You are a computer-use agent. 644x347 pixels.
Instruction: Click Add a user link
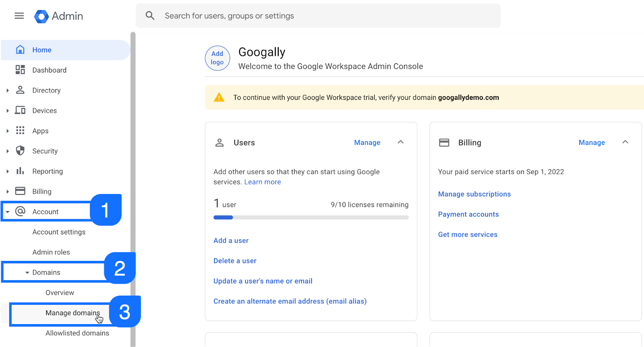click(231, 240)
